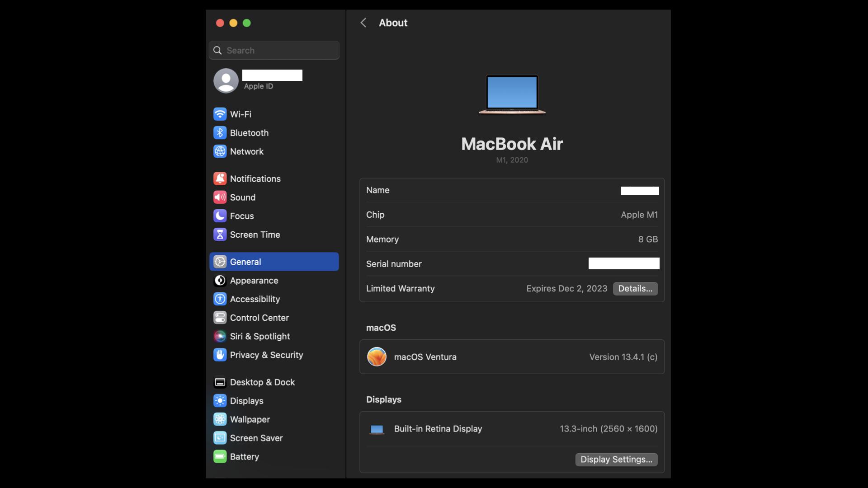The height and width of the screenshot is (488, 868).
Task: Click the Wallpaper flower icon
Action: pos(220,419)
